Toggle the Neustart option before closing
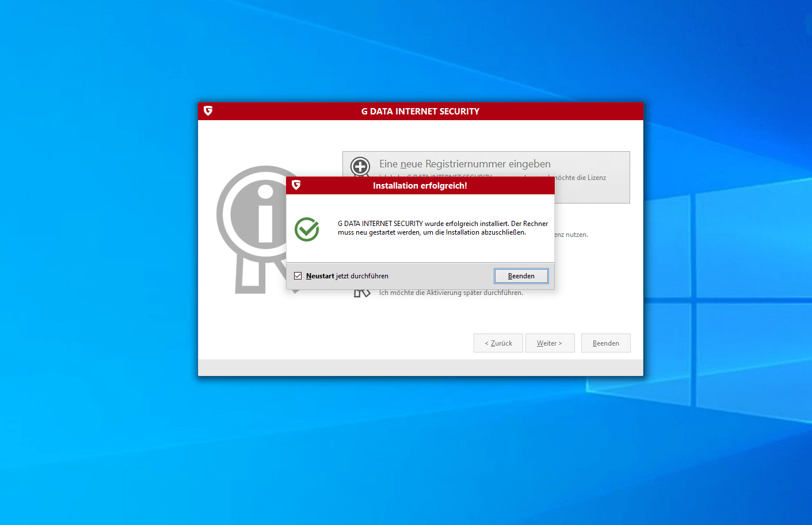The image size is (812, 525). tap(298, 275)
